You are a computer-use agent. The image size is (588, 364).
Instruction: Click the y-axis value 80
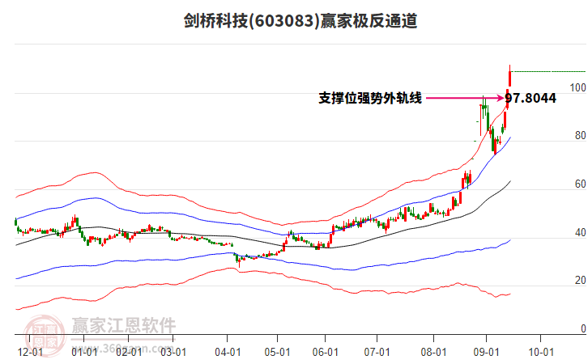[x=580, y=136]
